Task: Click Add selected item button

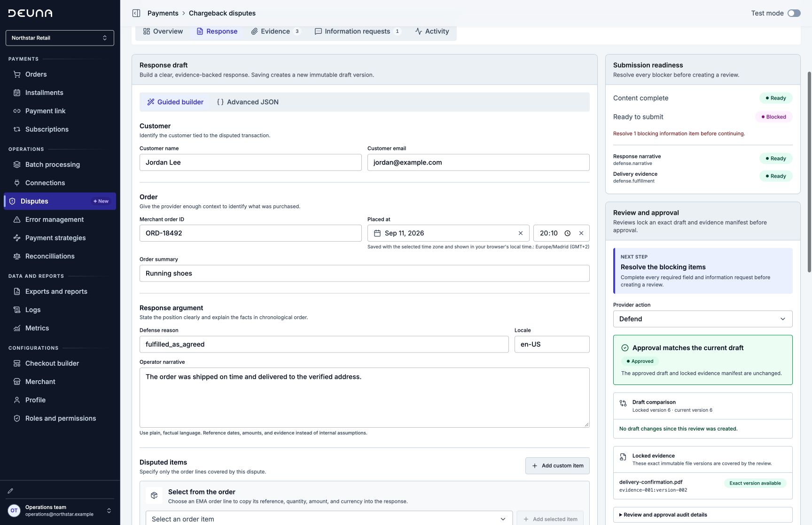Action: click(x=550, y=519)
